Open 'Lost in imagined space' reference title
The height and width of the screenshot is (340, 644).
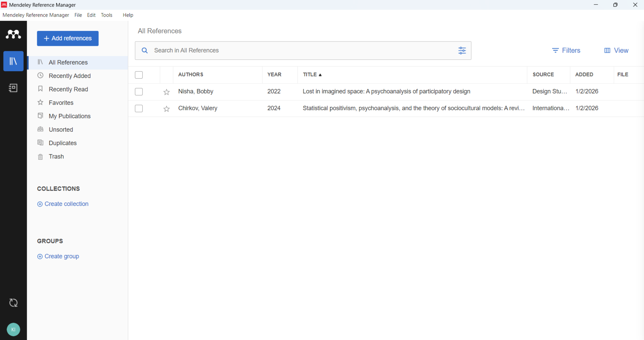(386, 91)
